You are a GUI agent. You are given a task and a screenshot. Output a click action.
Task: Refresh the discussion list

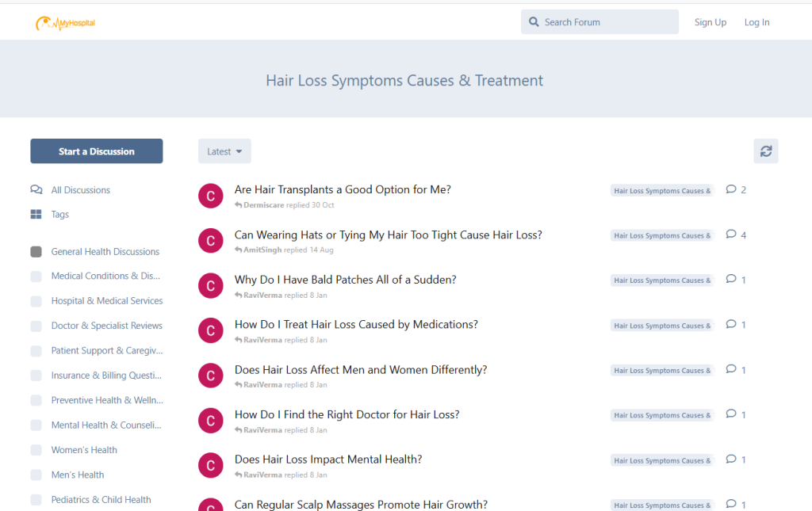pos(765,151)
